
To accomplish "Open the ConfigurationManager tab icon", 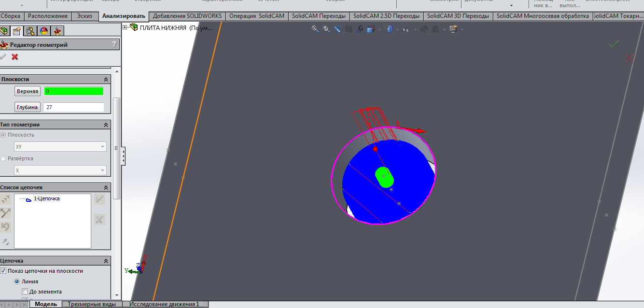I will coord(30,31).
